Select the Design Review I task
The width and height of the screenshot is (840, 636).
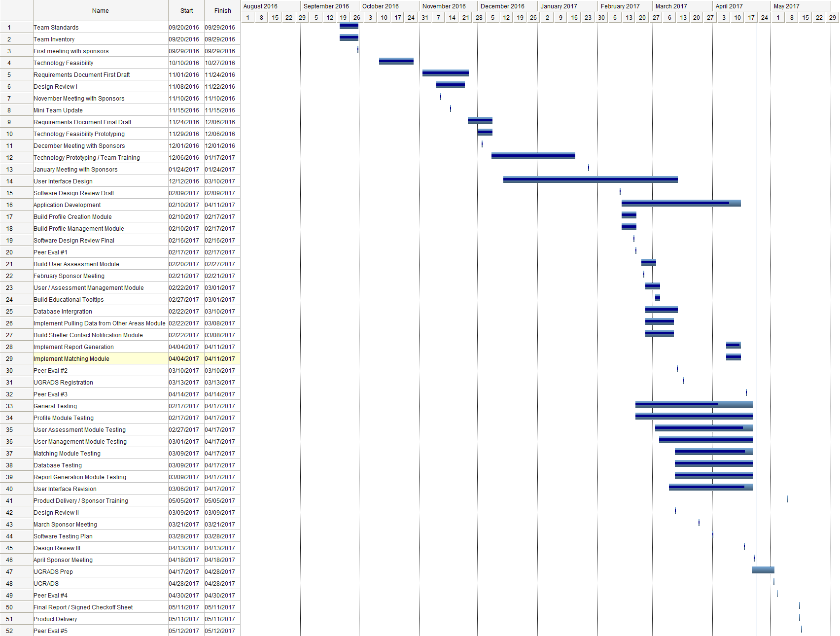click(55, 87)
